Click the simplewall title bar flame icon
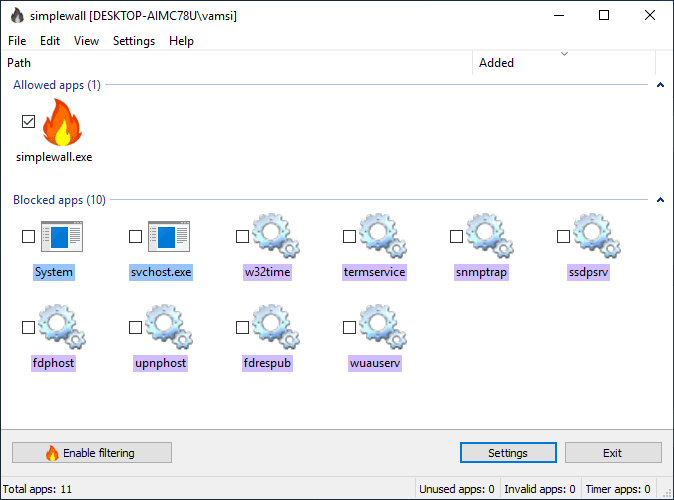Image resolution: width=674 pixels, height=500 pixels. (x=17, y=15)
